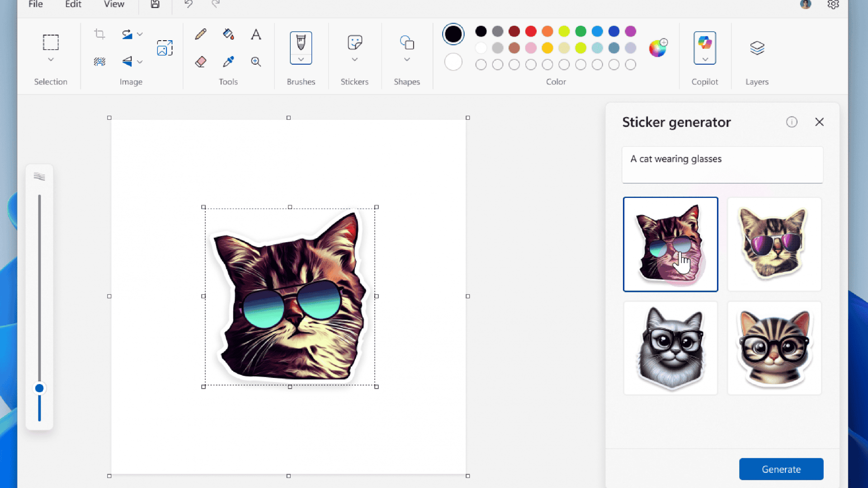The width and height of the screenshot is (868, 488).
Task: Open the Edit colors wheel
Action: coord(658,48)
